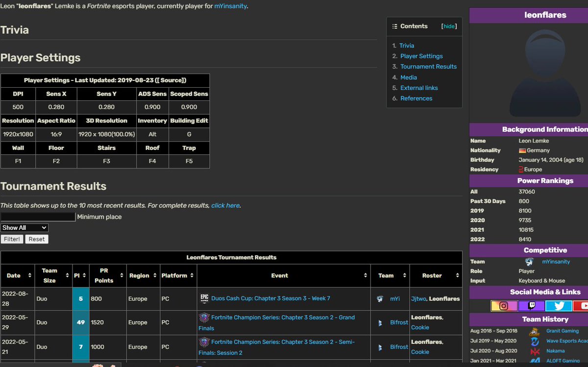Sort results table by Event column
This screenshot has width=588, height=367.
click(366, 276)
